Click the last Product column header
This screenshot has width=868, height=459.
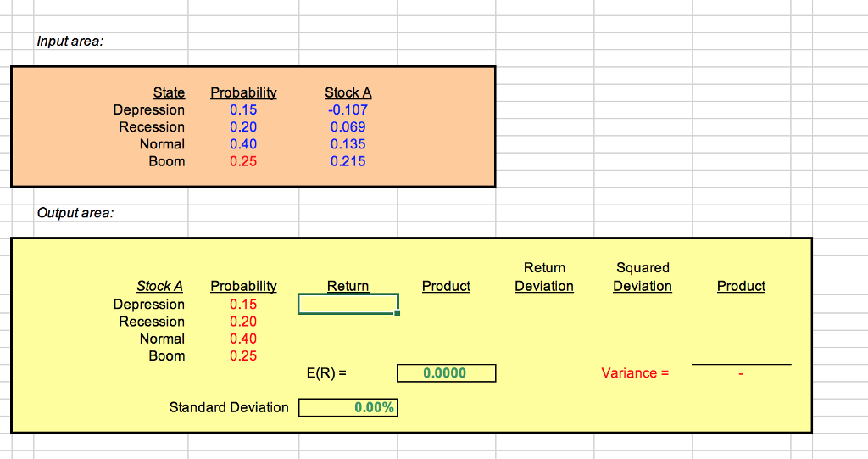point(741,286)
